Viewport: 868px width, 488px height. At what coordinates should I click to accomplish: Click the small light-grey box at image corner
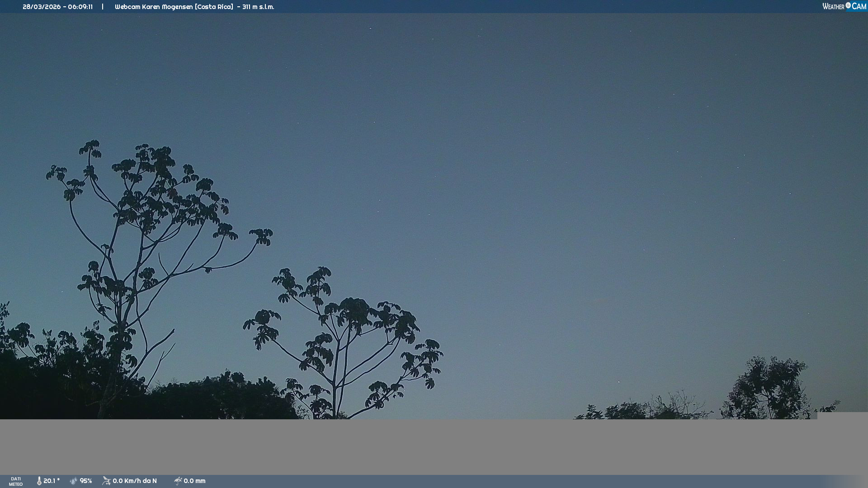click(842, 416)
